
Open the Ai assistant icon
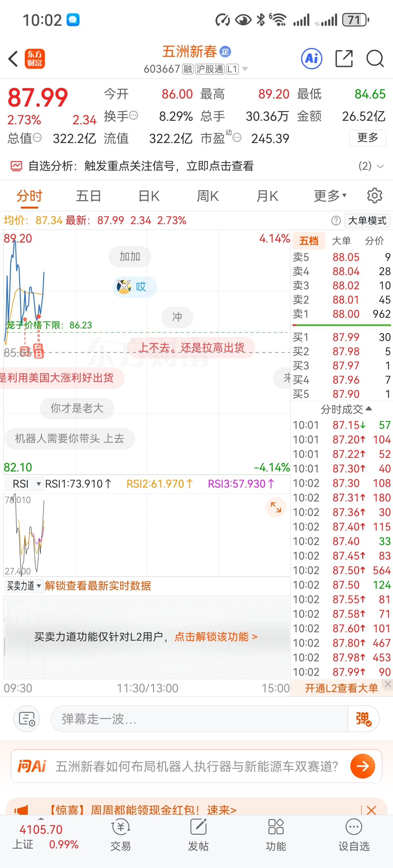[311, 59]
